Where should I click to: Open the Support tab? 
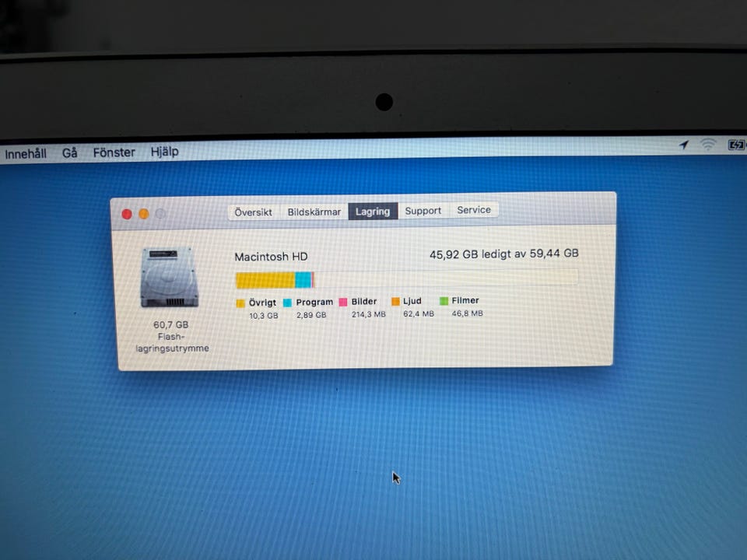423,211
